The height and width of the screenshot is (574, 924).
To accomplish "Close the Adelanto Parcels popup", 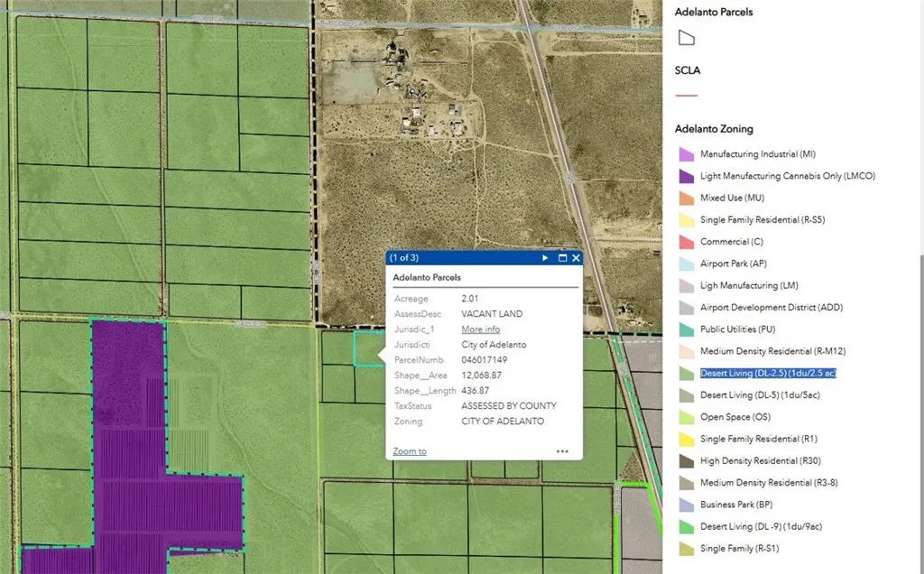I will 577,258.
